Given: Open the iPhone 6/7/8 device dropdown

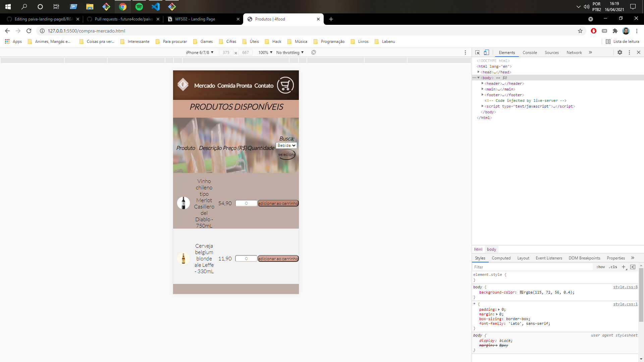Looking at the screenshot, I should (200, 53).
